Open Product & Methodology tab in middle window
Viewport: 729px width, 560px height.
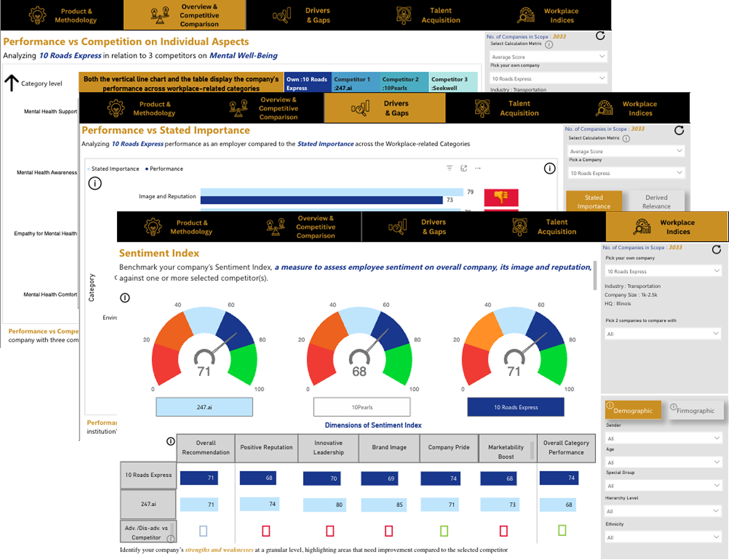[x=142, y=108]
